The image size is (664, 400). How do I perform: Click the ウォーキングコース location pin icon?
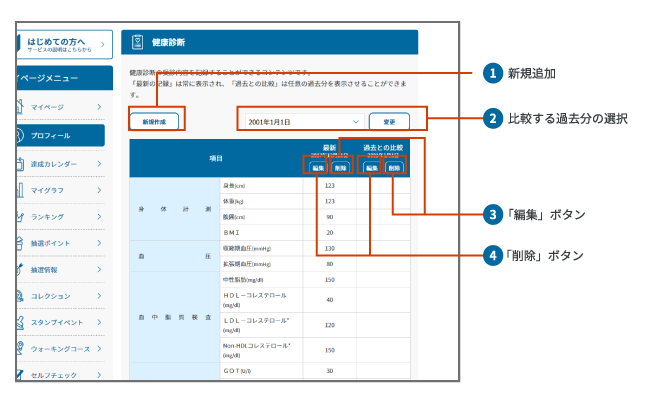coord(20,349)
